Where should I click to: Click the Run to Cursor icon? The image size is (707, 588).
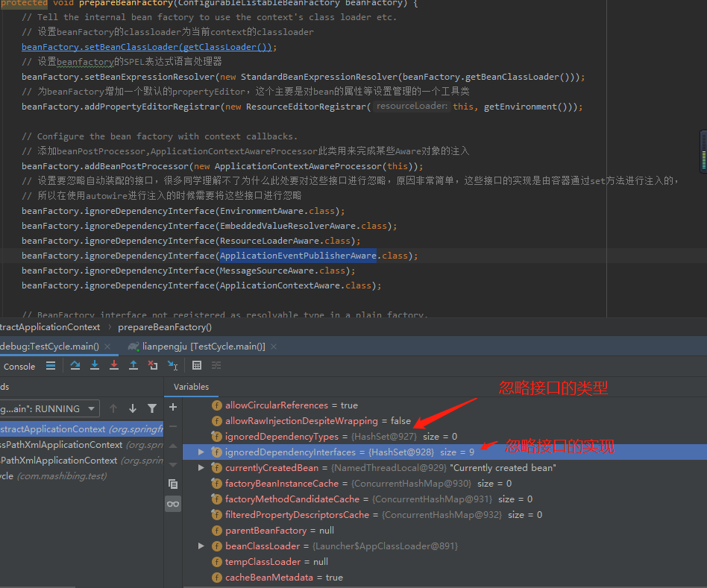tap(173, 365)
